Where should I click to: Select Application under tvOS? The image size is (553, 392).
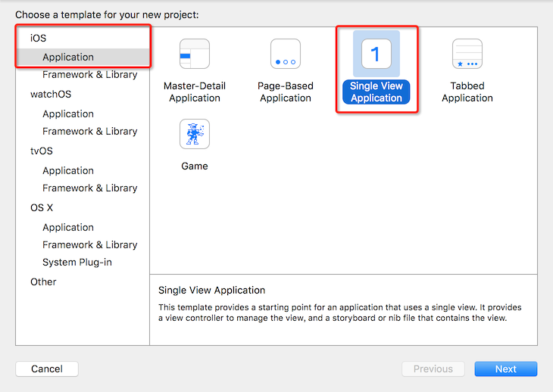68,170
